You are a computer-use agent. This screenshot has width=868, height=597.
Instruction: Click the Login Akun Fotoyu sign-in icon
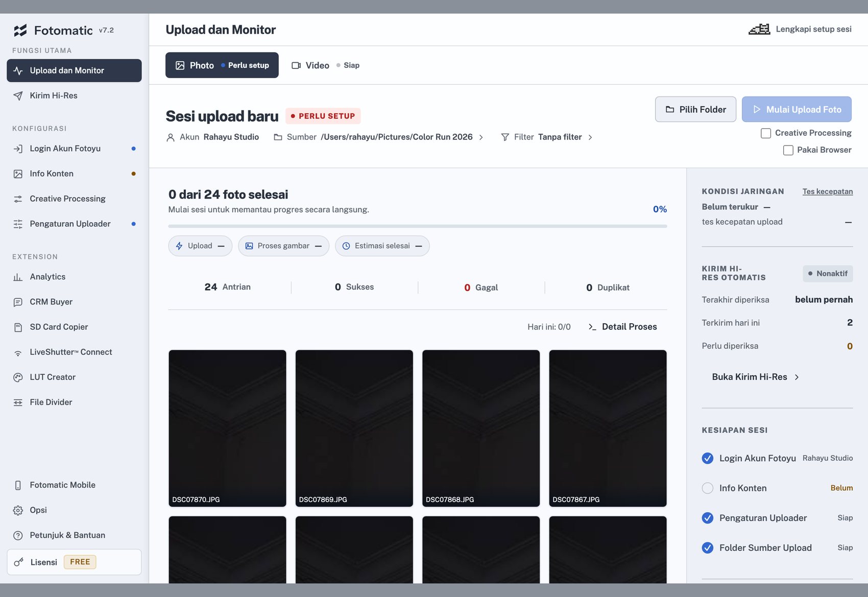(x=18, y=149)
